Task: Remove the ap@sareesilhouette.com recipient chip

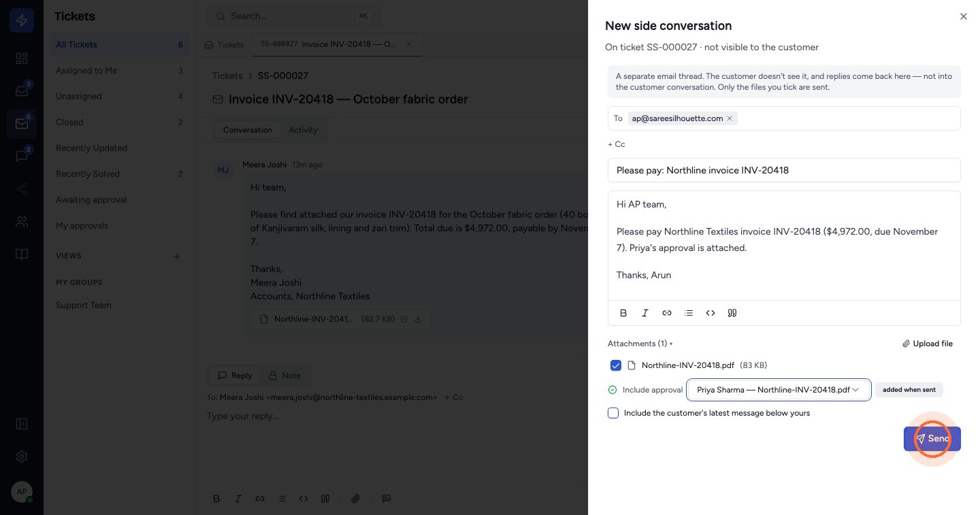Action: click(730, 118)
